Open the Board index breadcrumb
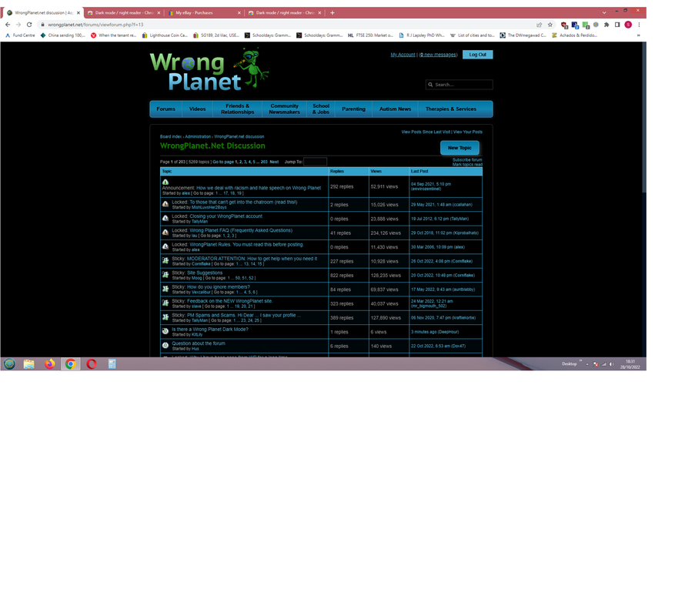This screenshot has height=616, width=675. [x=170, y=136]
